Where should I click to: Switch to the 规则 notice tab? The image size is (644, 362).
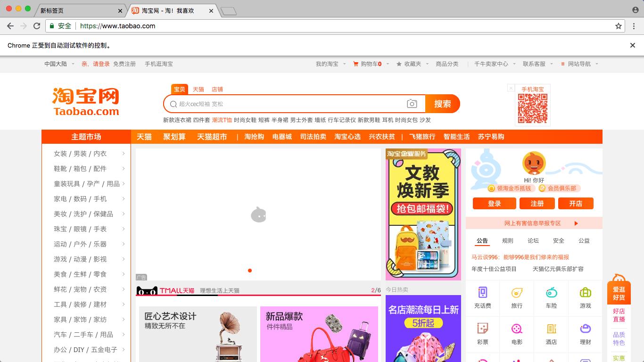coord(508,241)
